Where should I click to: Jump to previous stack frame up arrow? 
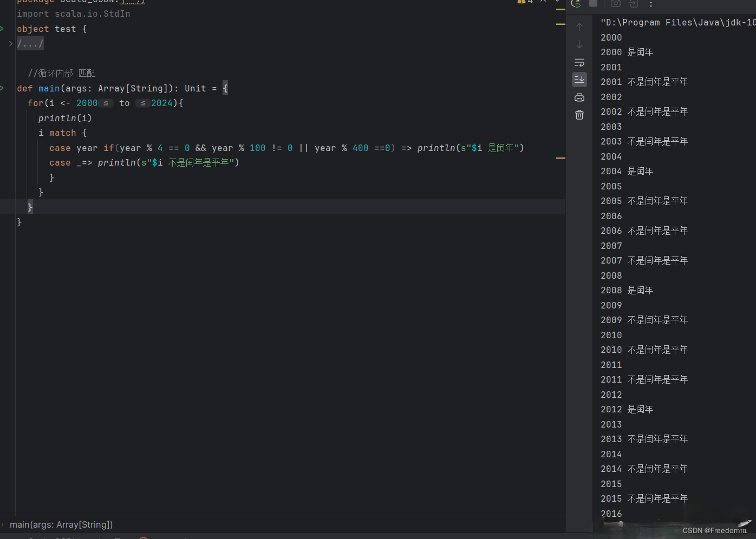tap(579, 27)
